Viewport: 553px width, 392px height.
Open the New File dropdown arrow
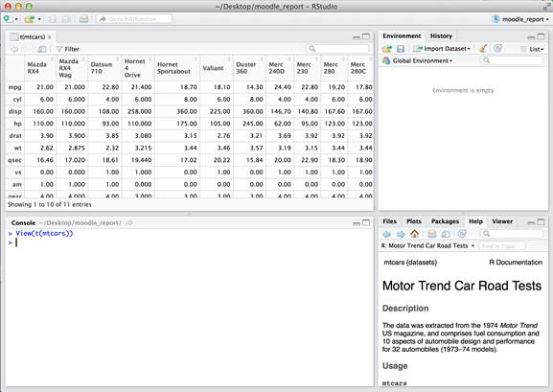coord(16,19)
